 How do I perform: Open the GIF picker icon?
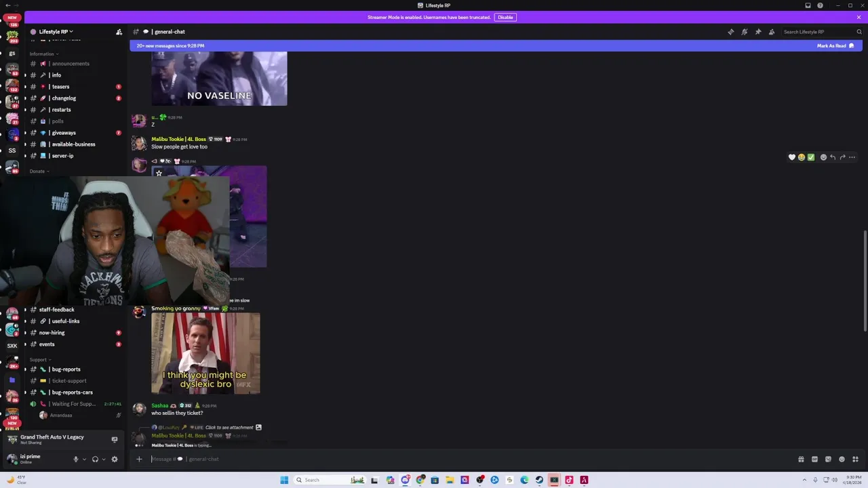(x=814, y=459)
